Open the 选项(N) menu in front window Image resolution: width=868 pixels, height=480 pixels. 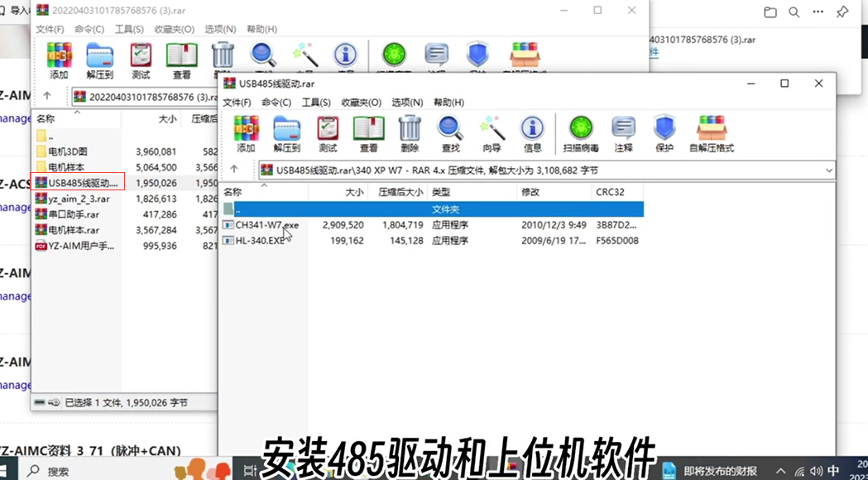pos(407,103)
